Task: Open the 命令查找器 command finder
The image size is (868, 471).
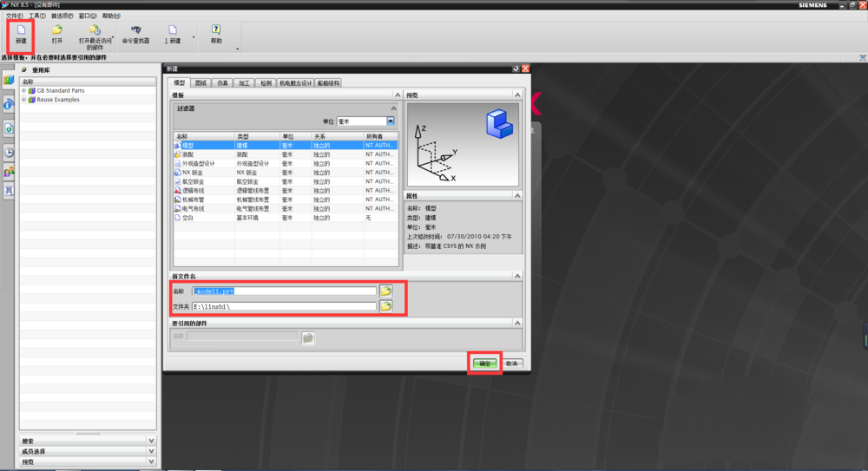Action: tap(135, 33)
